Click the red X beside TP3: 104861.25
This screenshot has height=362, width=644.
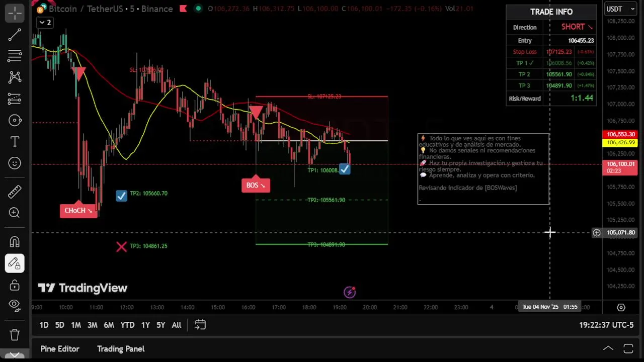click(x=121, y=246)
